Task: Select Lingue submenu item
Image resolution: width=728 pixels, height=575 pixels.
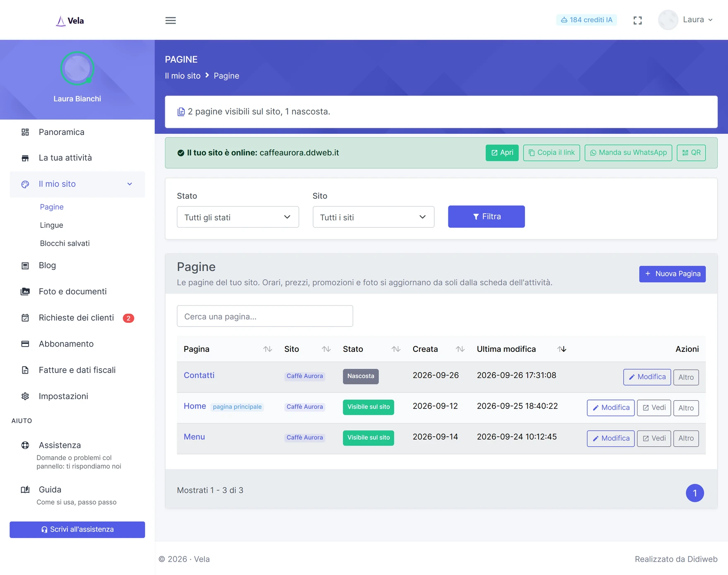Action: (52, 225)
